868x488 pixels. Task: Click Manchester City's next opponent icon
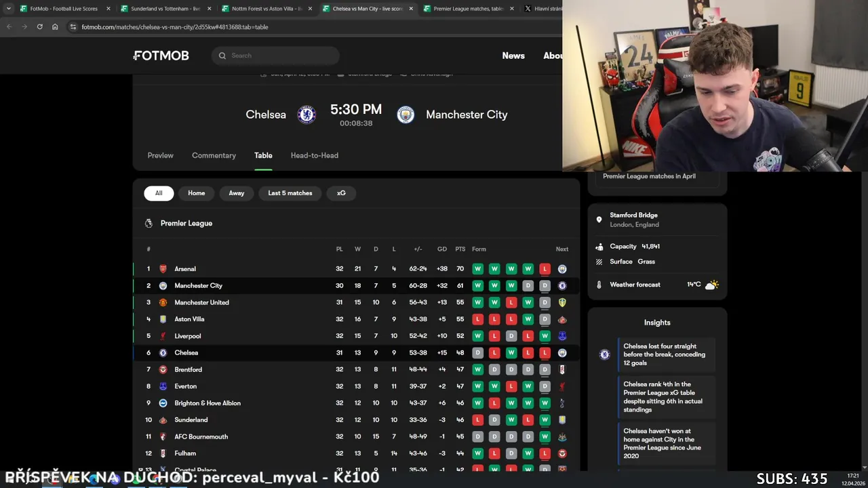[x=562, y=286]
